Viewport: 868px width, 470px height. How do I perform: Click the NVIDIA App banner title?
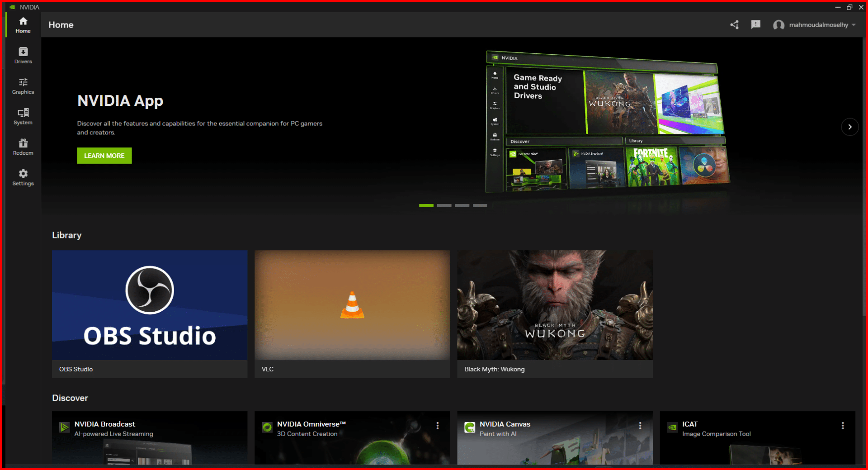[x=120, y=101]
